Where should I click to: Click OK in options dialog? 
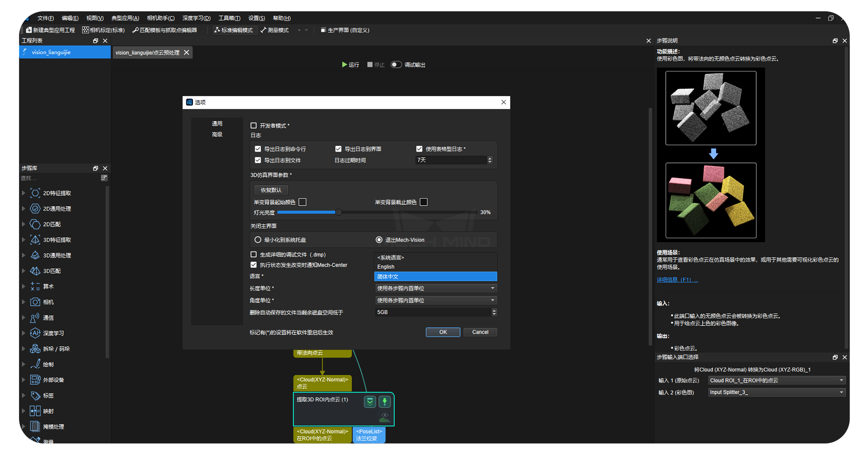pos(443,332)
